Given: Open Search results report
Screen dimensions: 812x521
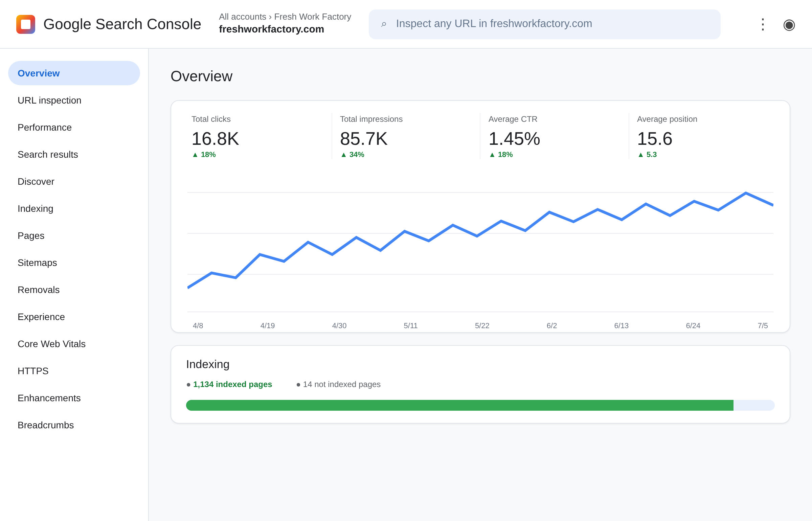Looking at the screenshot, I should (74, 154).
